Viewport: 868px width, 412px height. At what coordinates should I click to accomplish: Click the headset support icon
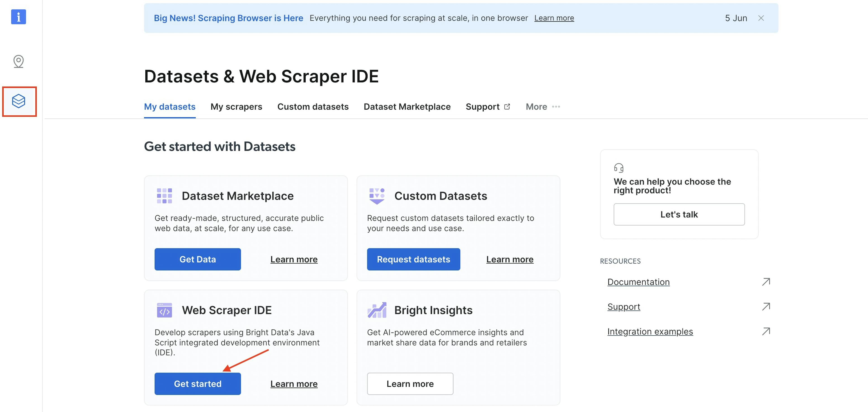pos(619,168)
